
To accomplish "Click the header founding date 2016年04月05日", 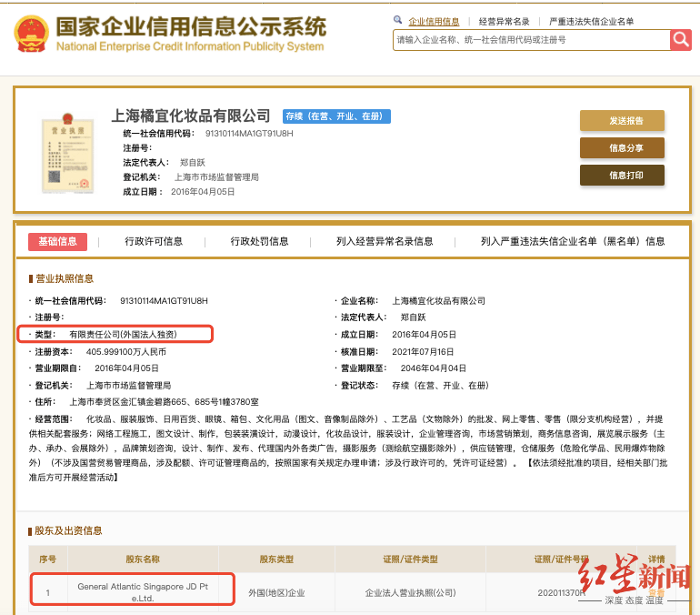I will coord(203,192).
